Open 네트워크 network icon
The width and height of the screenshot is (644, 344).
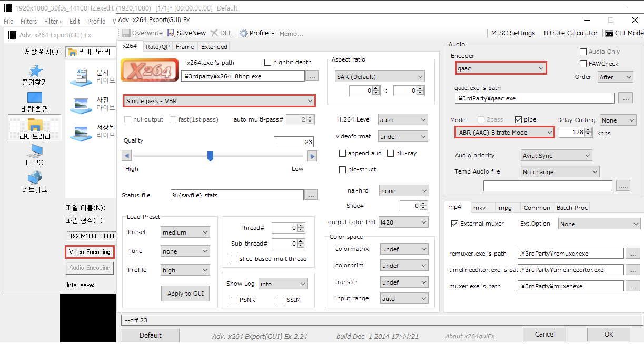[35, 178]
